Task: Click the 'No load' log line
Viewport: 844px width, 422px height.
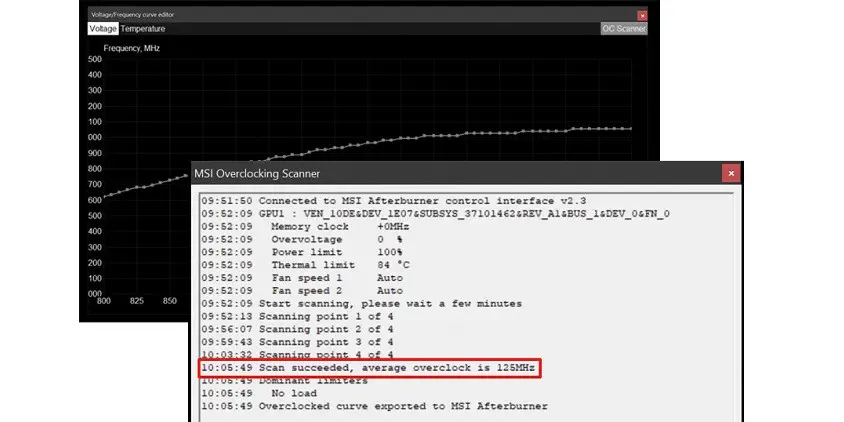Action: (x=259, y=393)
